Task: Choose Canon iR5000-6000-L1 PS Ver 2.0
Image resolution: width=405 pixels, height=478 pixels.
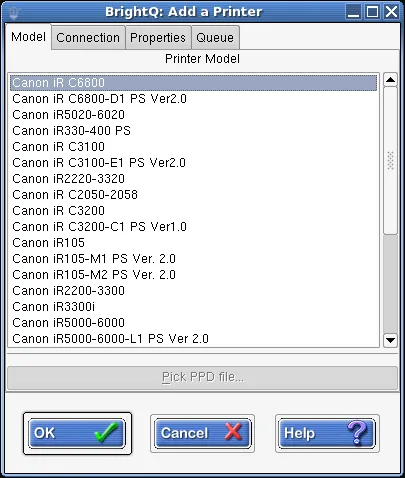Action: click(x=194, y=339)
